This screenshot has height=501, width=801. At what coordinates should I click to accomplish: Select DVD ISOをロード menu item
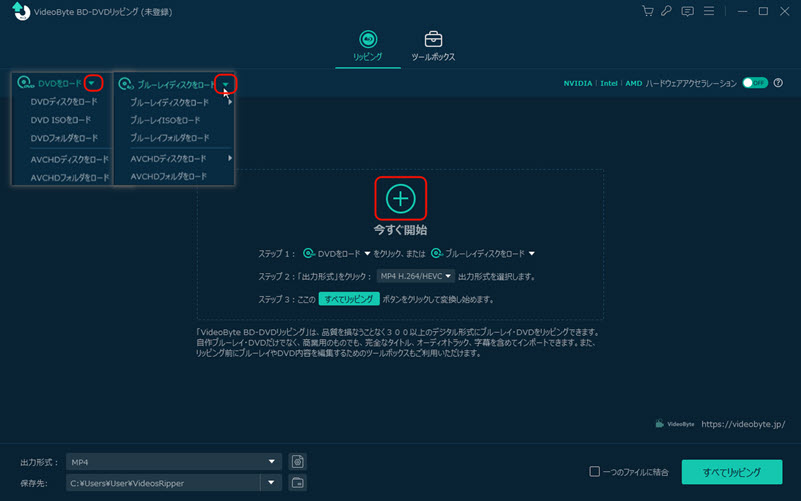click(61, 120)
